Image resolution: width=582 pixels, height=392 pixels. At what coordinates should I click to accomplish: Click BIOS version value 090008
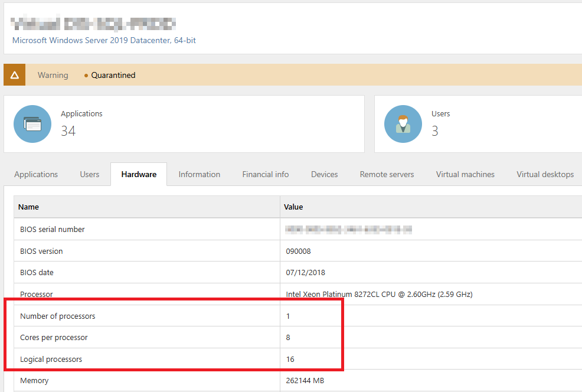[298, 251]
